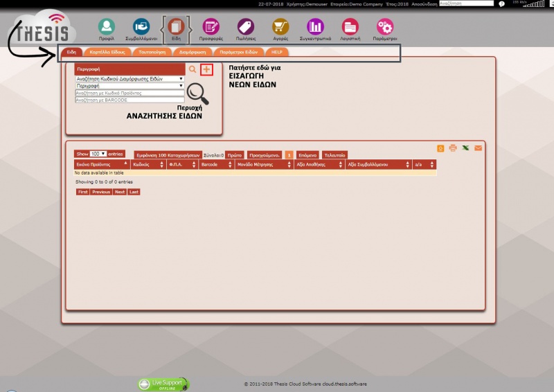Viewport: 554px width, 392px height.
Task: Expand the Περιγραφή search-type dropdown
Action: (129, 86)
